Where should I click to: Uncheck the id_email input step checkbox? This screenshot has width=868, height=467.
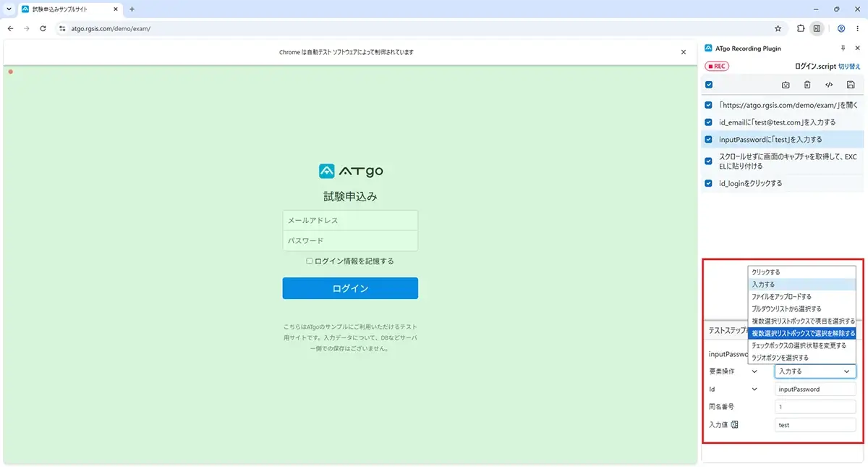(x=709, y=122)
